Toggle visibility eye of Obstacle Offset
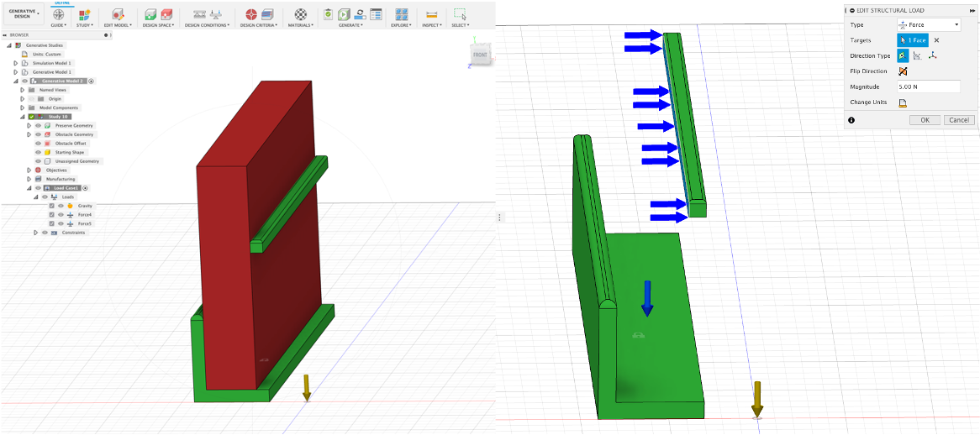980x435 pixels. pos(37,143)
